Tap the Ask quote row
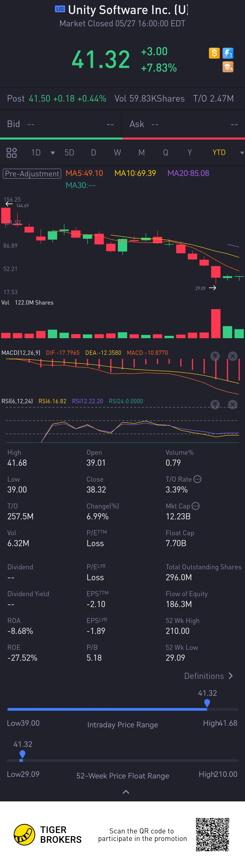Image resolution: width=245 pixels, height=868 pixels. 184,124
